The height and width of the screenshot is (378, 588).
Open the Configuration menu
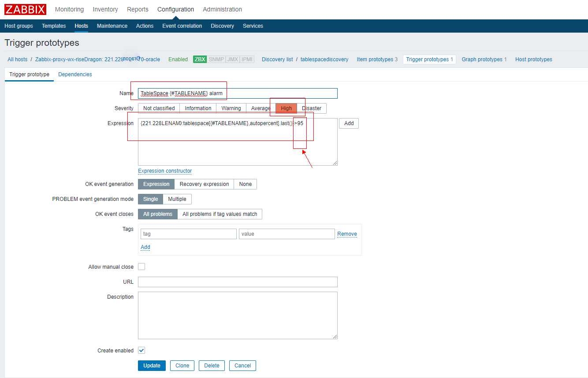(175, 9)
